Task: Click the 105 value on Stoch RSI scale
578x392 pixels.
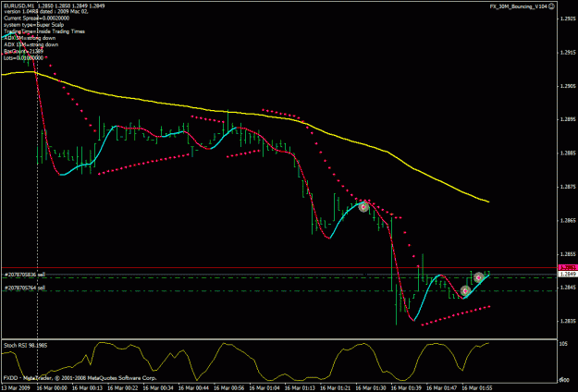Action: [563, 344]
